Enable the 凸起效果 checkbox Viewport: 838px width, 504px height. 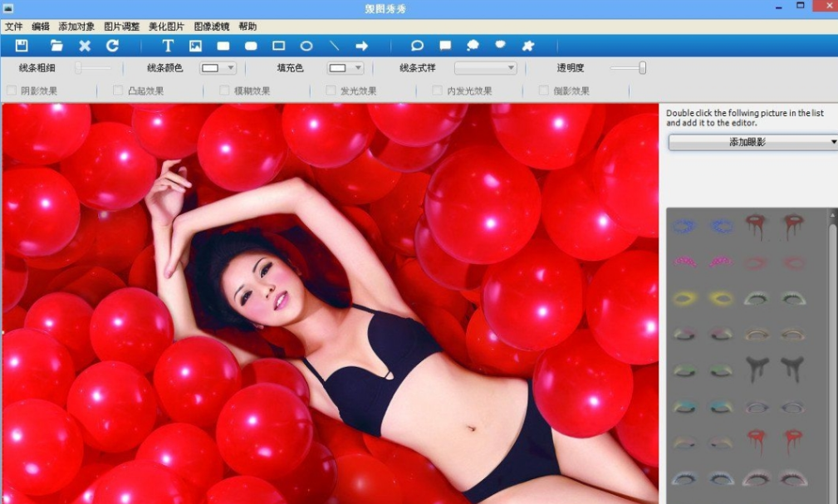(x=118, y=91)
